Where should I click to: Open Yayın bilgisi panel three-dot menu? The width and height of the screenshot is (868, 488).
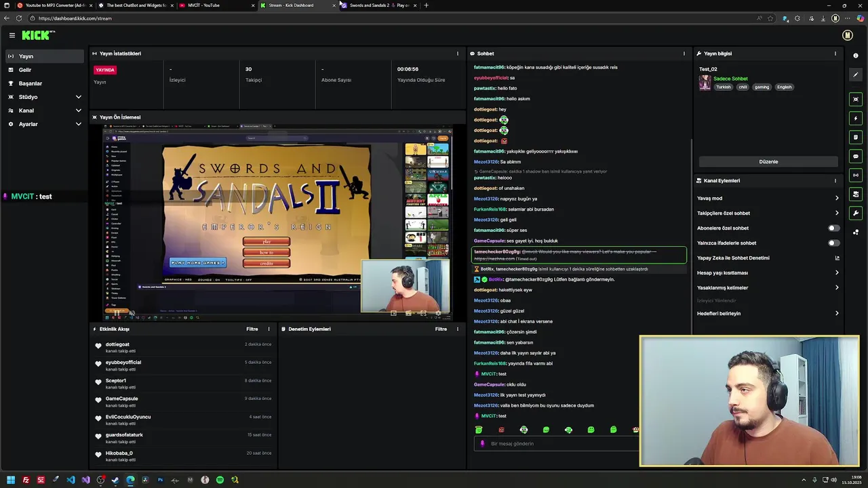point(835,54)
